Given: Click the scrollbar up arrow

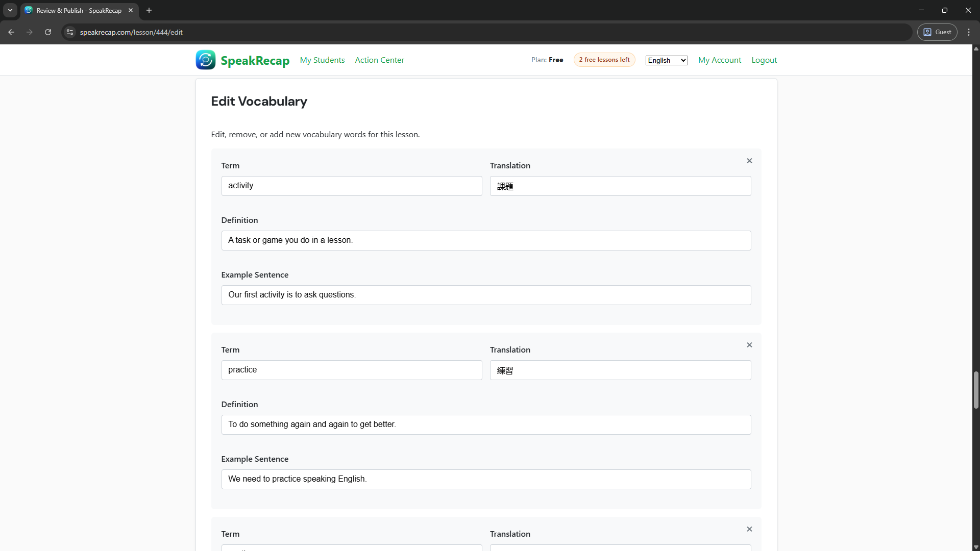Looking at the screenshot, I should (976, 48).
